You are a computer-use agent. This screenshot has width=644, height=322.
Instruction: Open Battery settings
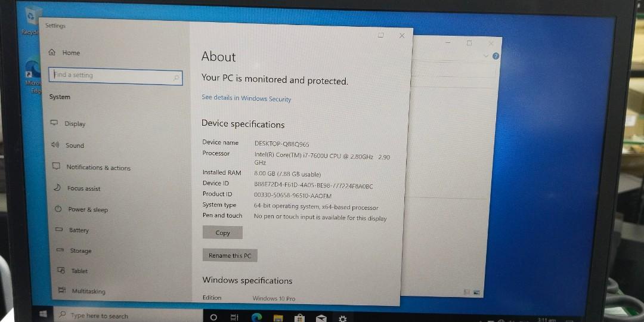point(72,230)
